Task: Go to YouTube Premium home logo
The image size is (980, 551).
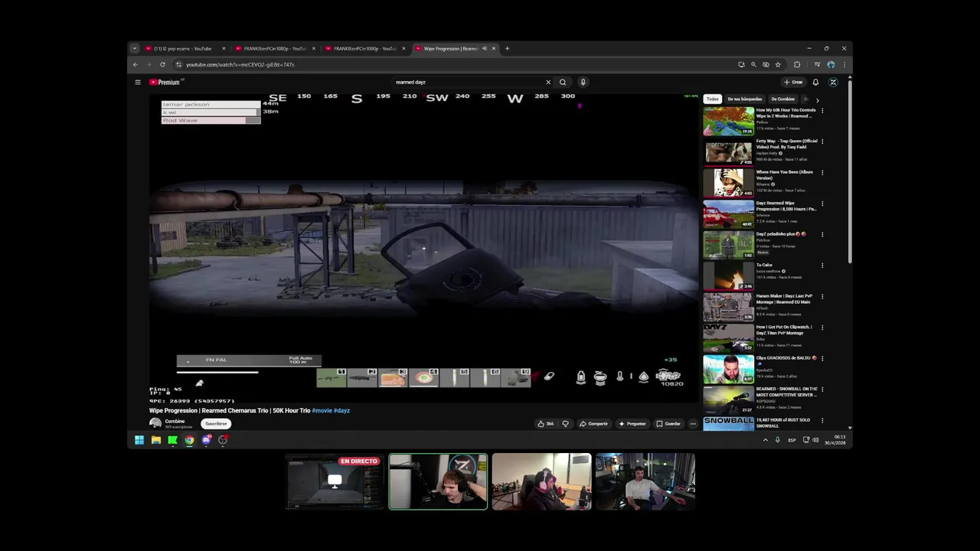Action: pyautogui.click(x=165, y=82)
